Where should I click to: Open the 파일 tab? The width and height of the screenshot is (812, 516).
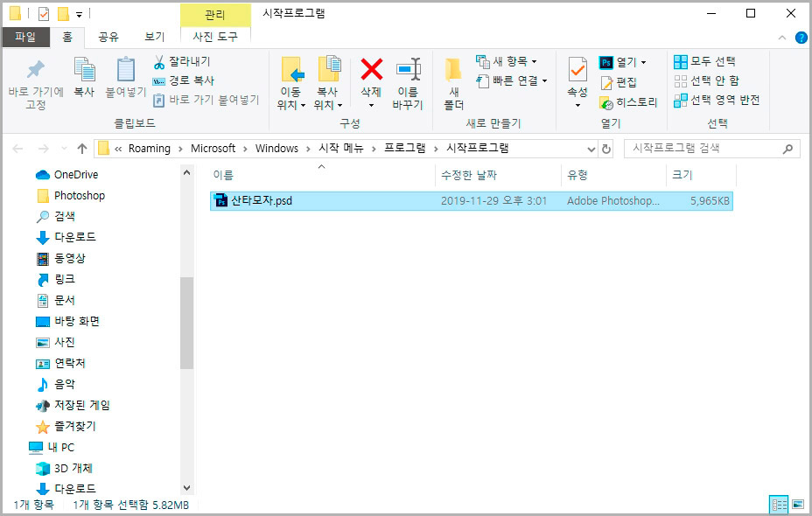tap(25, 37)
